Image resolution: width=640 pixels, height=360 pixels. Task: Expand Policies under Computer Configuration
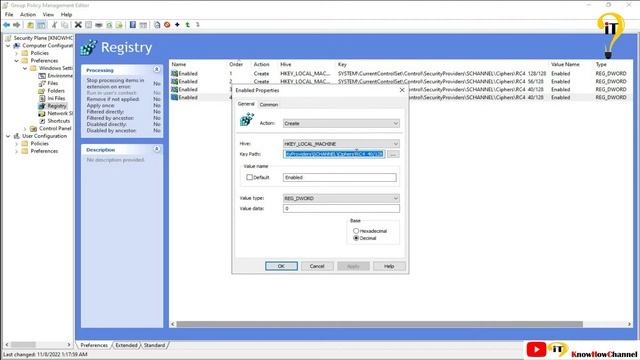[16, 53]
